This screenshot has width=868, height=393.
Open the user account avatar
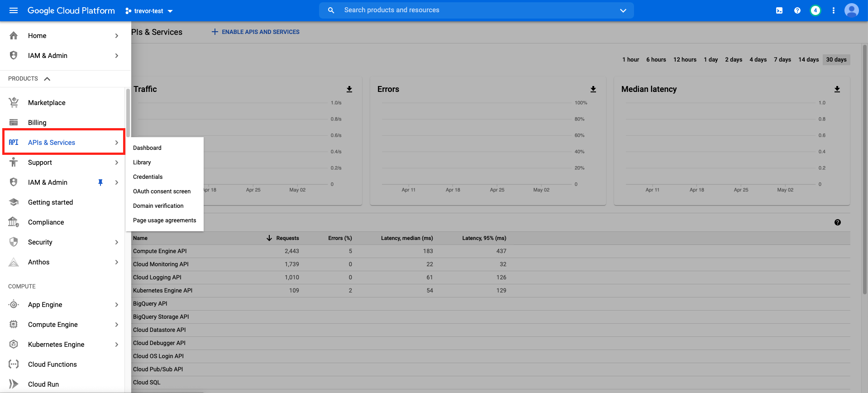852,10
